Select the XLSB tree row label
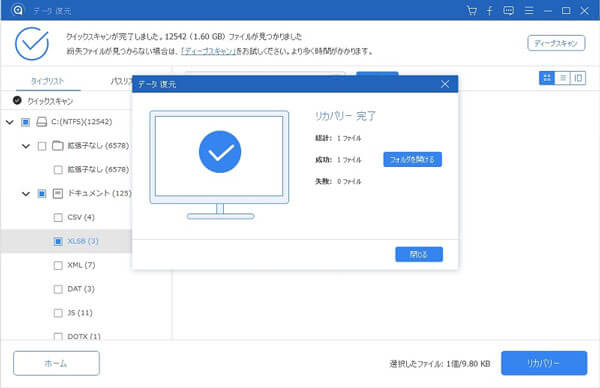Image resolution: width=600 pixels, height=388 pixels. (83, 241)
